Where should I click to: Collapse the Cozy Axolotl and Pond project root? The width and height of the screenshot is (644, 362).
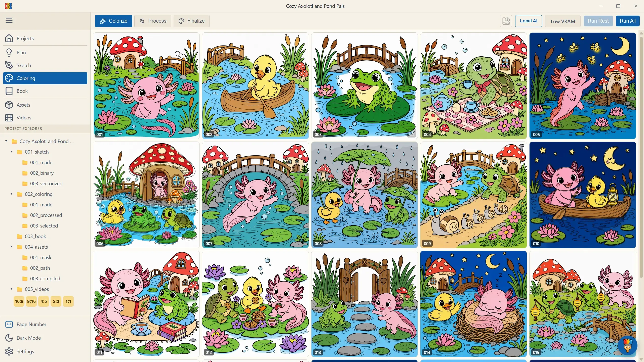tap(6, 141)
